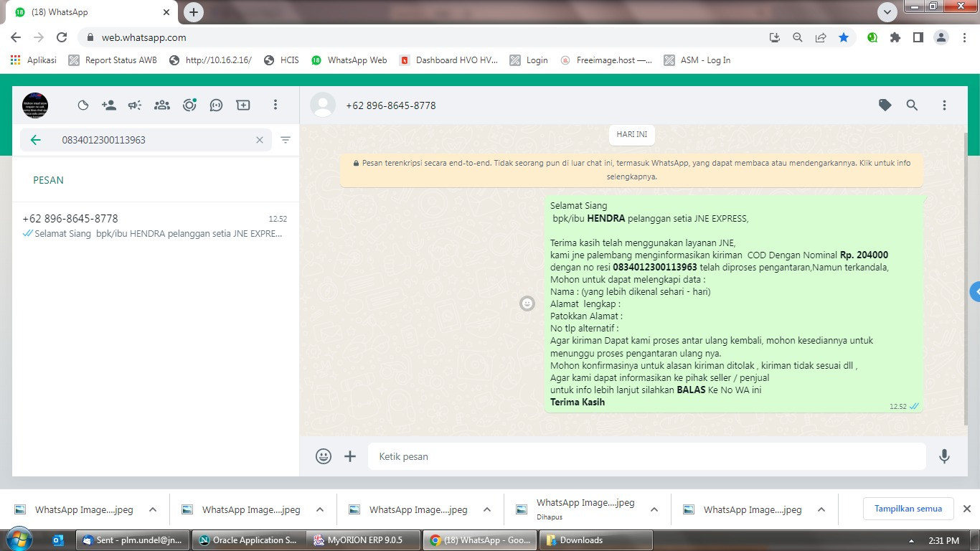The width and height of the screenshot is (980, 551).
Task: Open Dashboard HVO bookmark
Action: click(x=448, y=60)
